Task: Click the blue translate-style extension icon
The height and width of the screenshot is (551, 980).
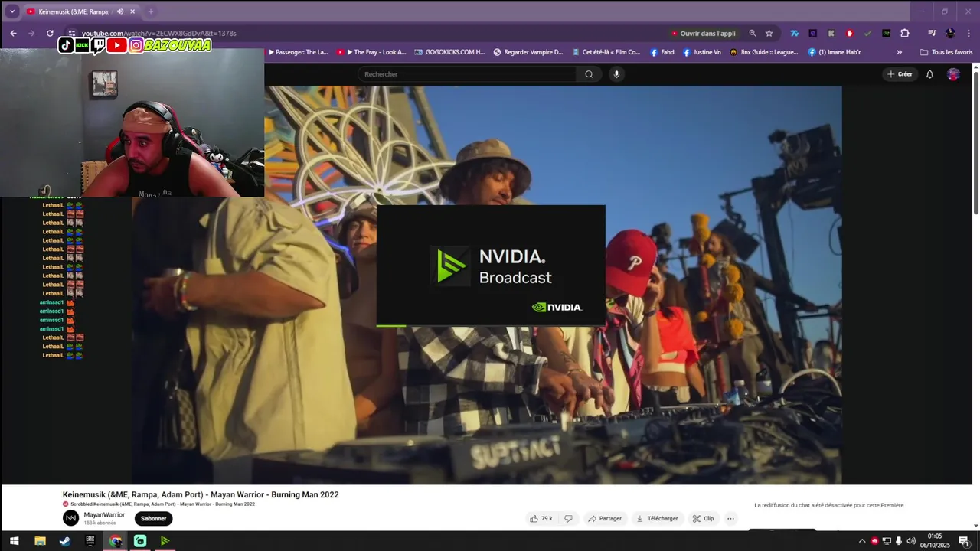Action: tap(794, 33)
